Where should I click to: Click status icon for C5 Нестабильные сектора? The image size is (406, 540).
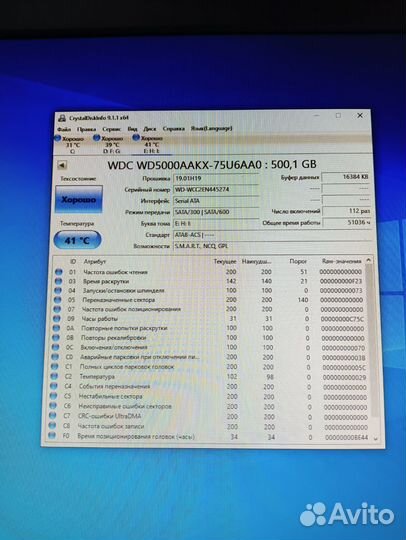[54, 396]
